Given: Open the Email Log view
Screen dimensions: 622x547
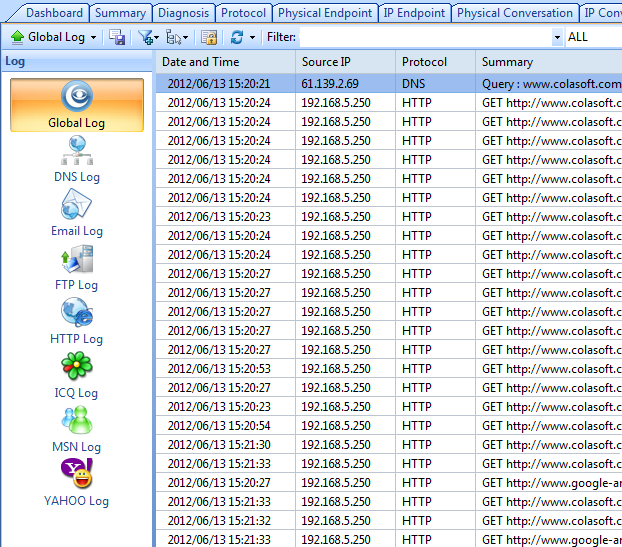Looking at the screenshot, I should [x=77, y=214].
